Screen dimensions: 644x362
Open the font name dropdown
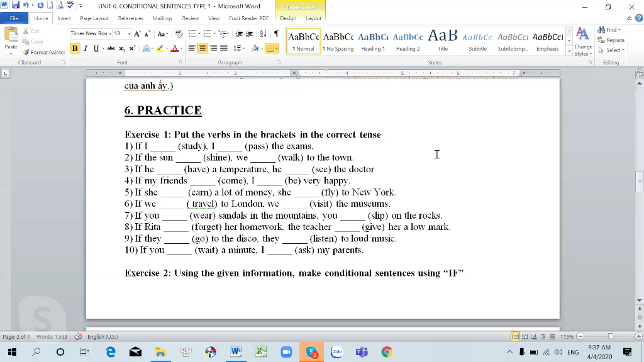110,34
